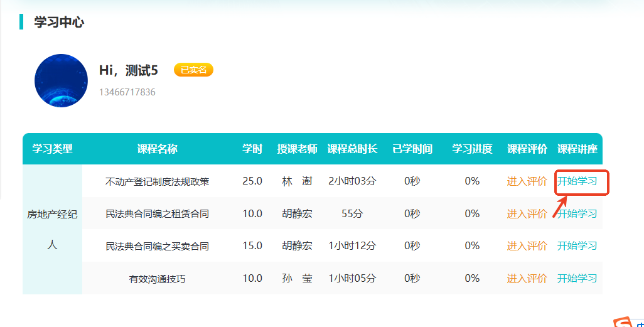The height and width of the screenshot is (327, 644).
Task: Start learning 不动产登记制度法规政策 course
Action: [x=577, y=181]
